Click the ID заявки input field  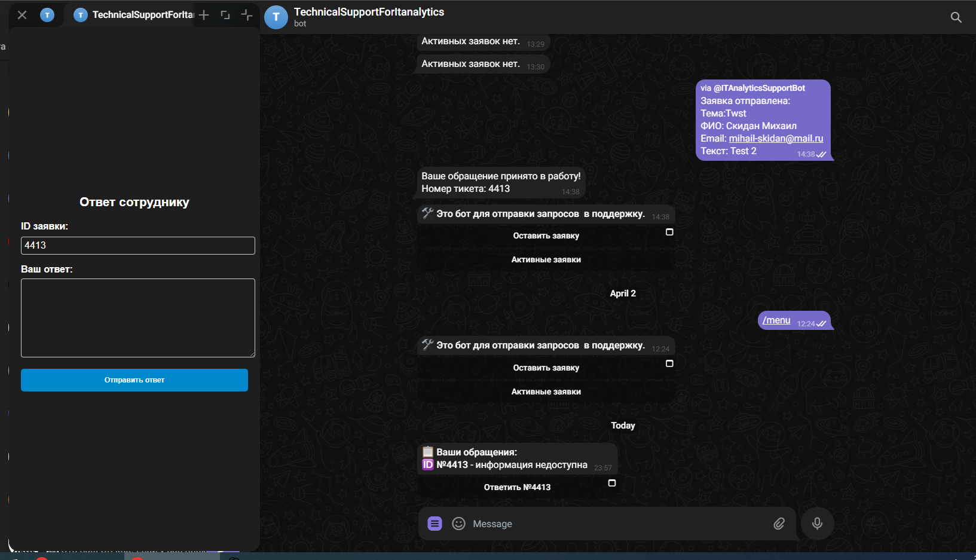point(137,245)
